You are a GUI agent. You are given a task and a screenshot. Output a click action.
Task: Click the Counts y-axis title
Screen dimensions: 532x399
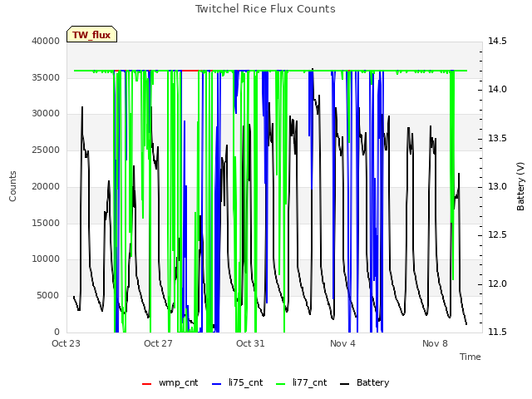click(12, 186)
